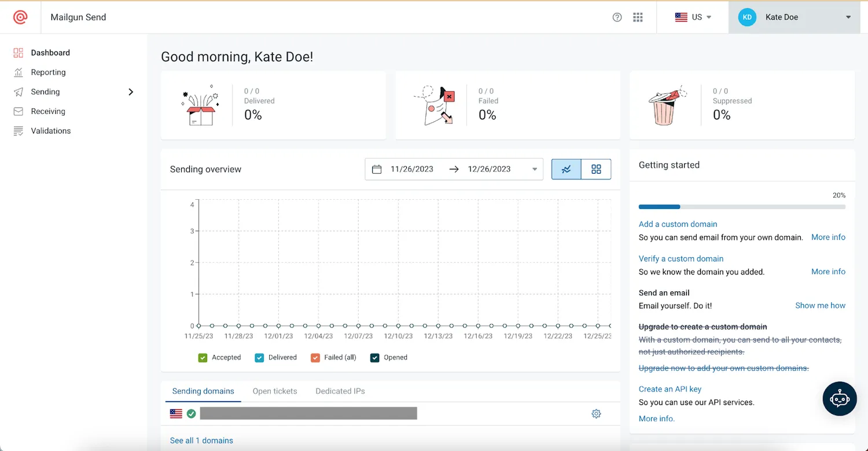
Task: Click See all 1 domains link
Action: pos(201,441)
